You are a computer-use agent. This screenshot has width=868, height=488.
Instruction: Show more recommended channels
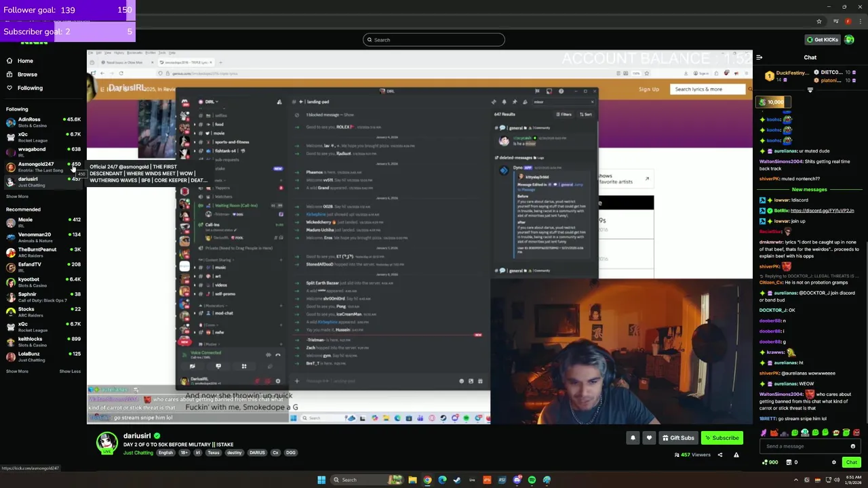(17, 371)
